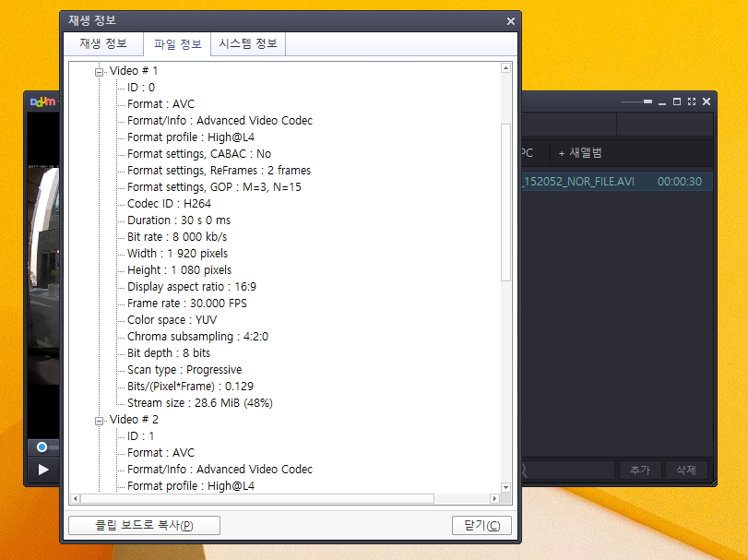The height and width of the screenshot is (560, 748).
Task: Click the 클립 보드로 복사 button
Action: (x=144, y=526)
